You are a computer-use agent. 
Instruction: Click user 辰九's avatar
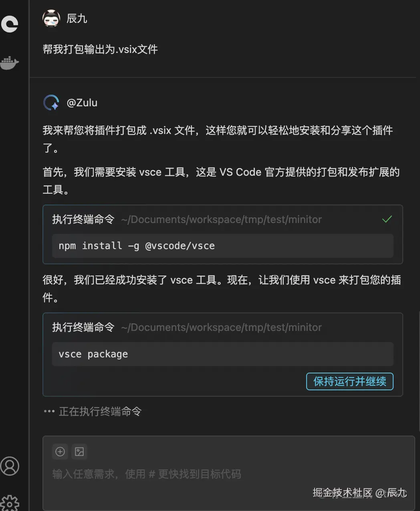(51, 18)
